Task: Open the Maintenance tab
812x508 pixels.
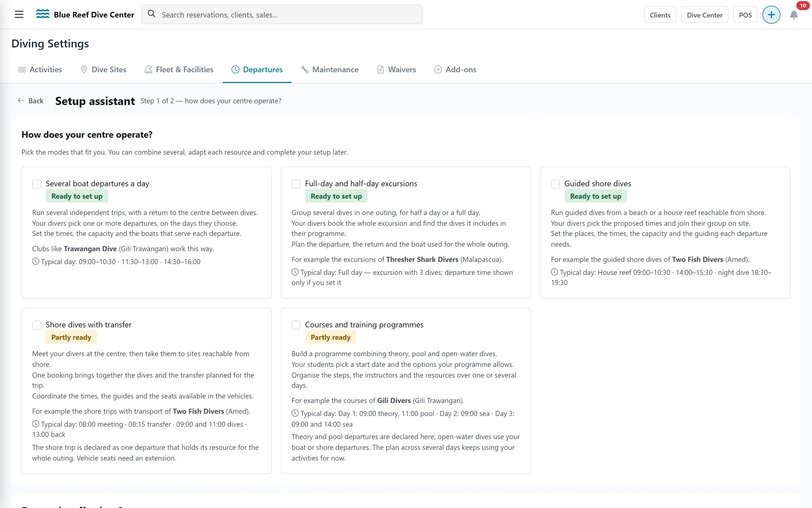Action: click(x=330, y=69)
